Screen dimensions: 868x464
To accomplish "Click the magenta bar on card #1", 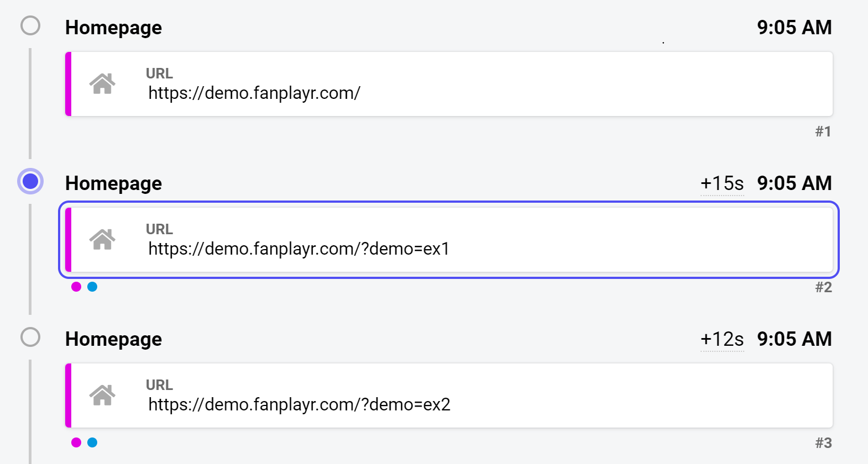I will point(69,84).
